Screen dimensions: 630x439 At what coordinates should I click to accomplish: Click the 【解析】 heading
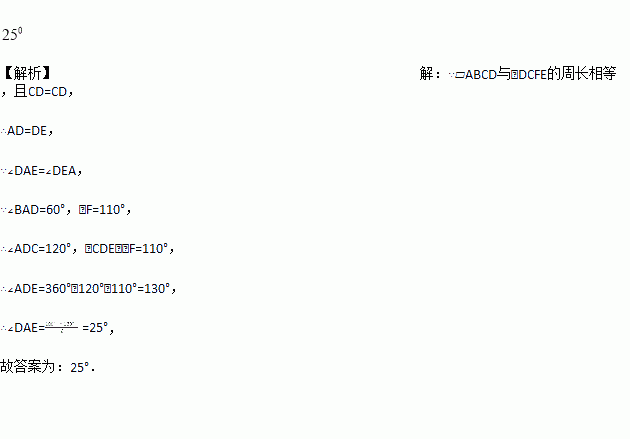coord(26,73)
